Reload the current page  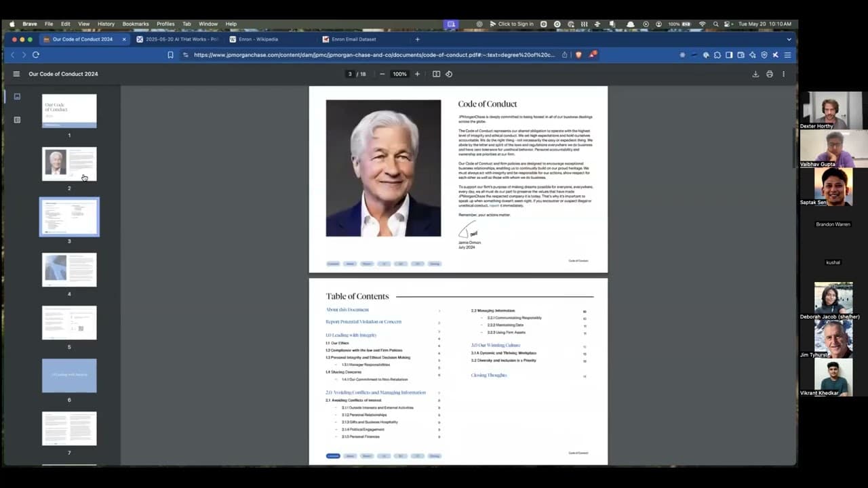[36, 55]
